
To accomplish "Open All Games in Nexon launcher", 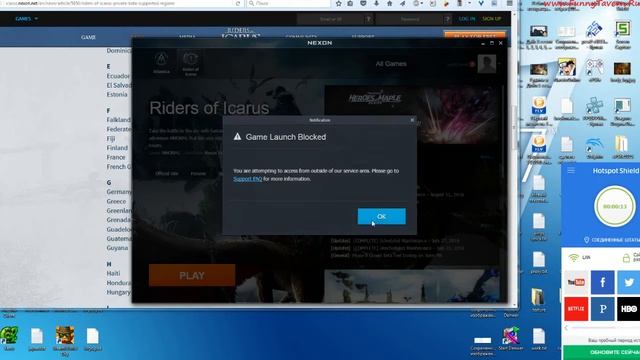I will [x=391, y=64].
